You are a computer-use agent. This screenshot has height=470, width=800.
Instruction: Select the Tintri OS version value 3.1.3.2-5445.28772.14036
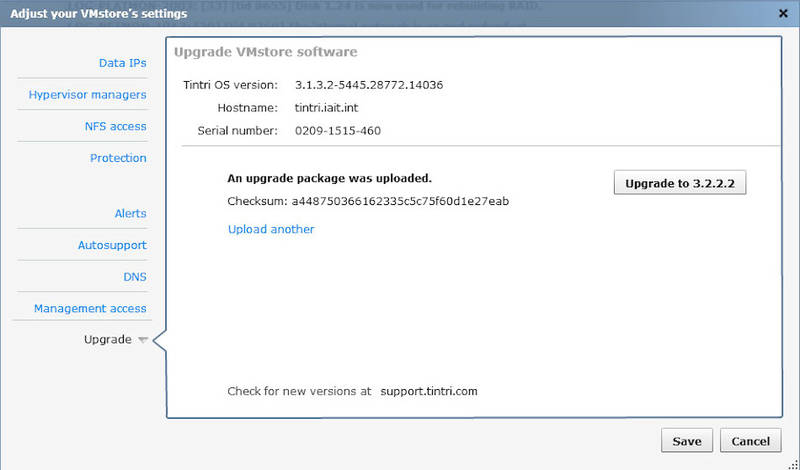(369, 85)
